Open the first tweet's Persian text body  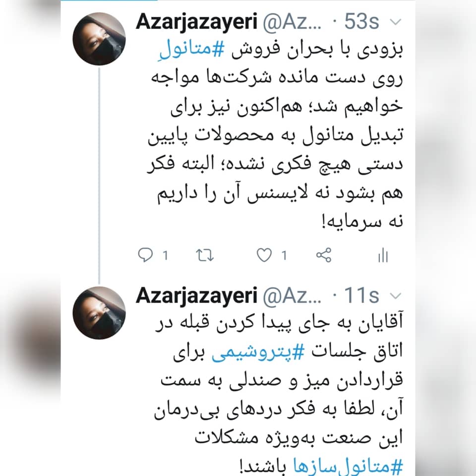tap(275, 135)
